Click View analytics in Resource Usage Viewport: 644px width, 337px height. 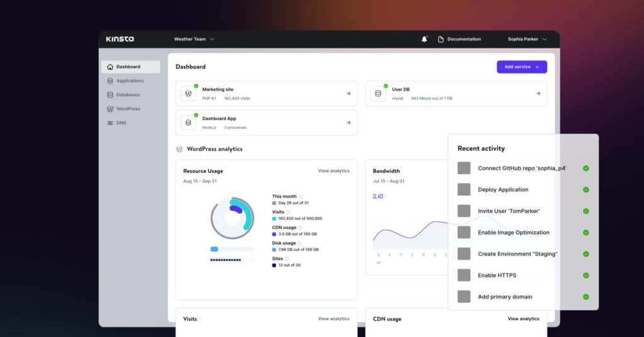point(333,171)
